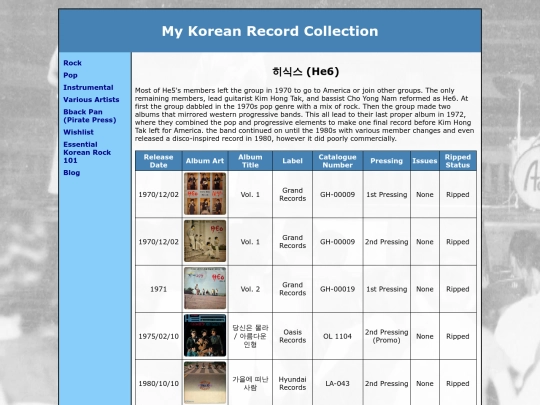Click catalogue number OL 1104
Screen dimensions: 540x405
338,336
